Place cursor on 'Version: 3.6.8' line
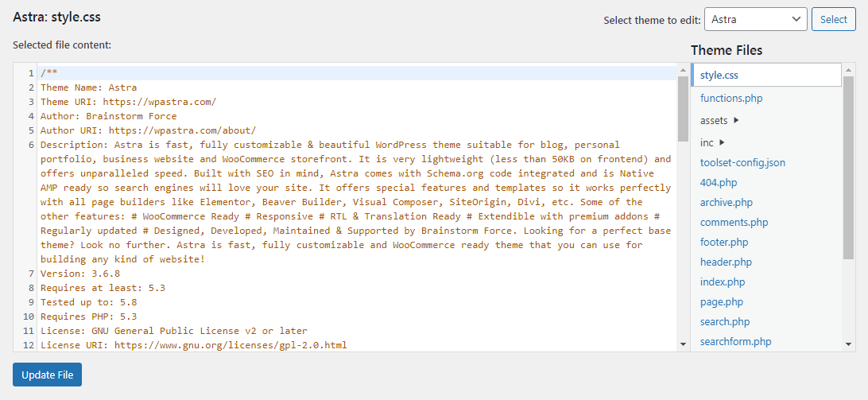The height and width of the screenshot is (400, 868). (80, 274)
